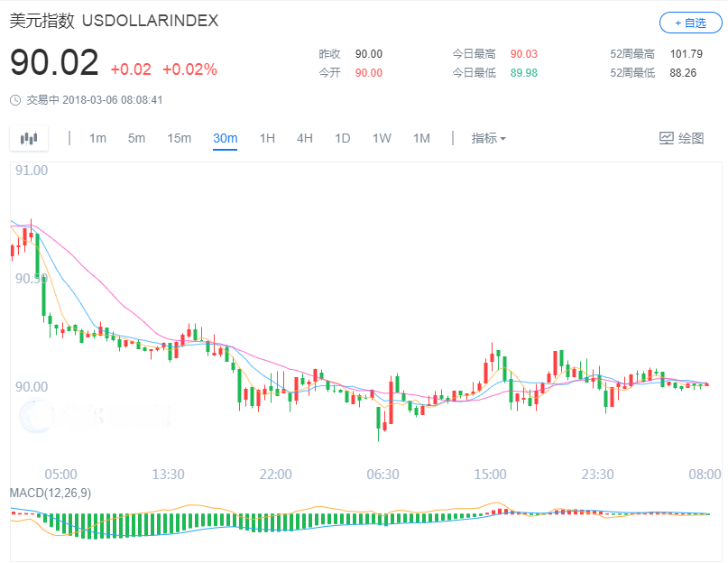Image resolution: width=728 pixels, height=563 pixels.
Task: Click the candlestick chart type icon
Action: point(29,138)
